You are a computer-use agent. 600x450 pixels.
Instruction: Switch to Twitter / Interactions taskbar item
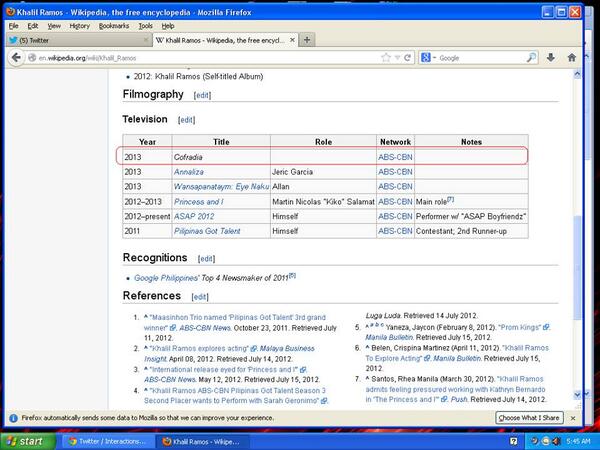(107, 441)
